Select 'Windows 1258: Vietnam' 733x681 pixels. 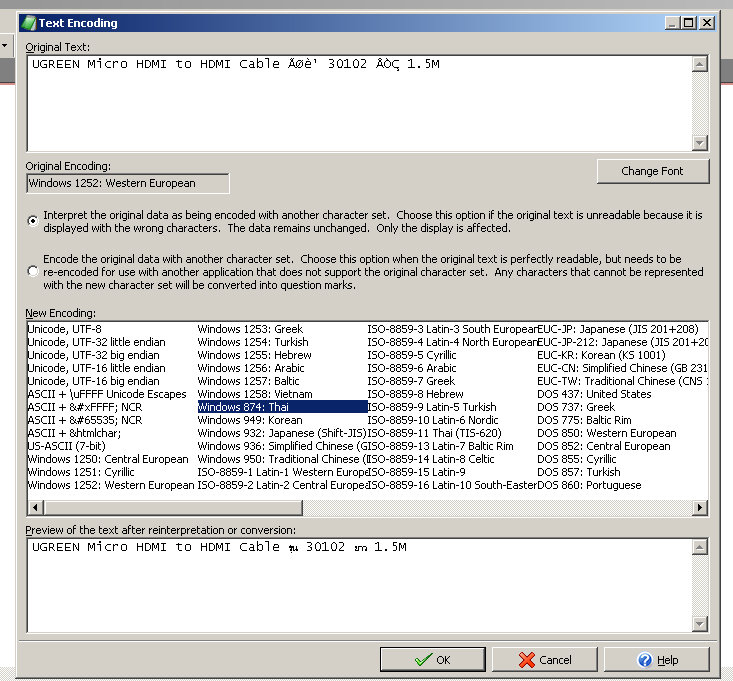[255, 394]
